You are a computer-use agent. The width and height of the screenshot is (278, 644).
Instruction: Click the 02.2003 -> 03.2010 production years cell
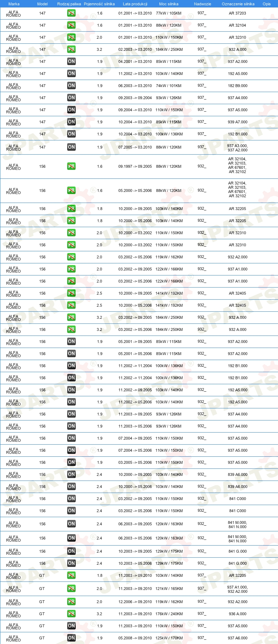pyautogui.click(x=135, y=49)
